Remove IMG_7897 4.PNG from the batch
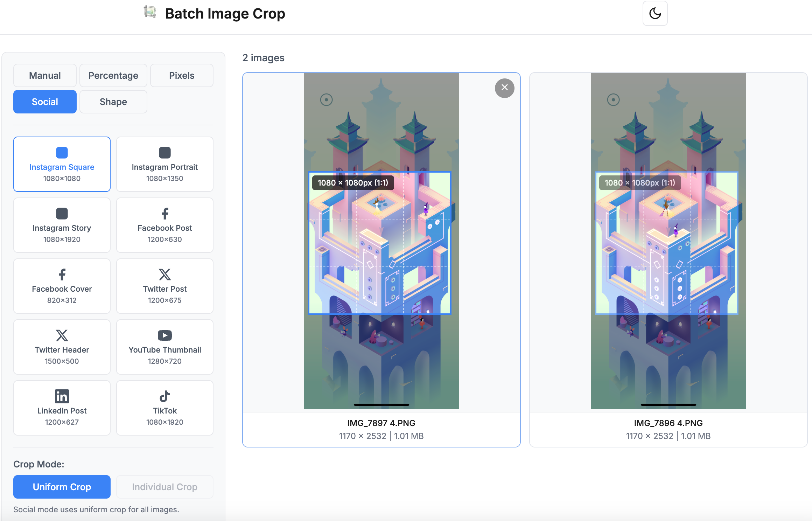Screen dimensions: 812x521 [x=504, y=88]
